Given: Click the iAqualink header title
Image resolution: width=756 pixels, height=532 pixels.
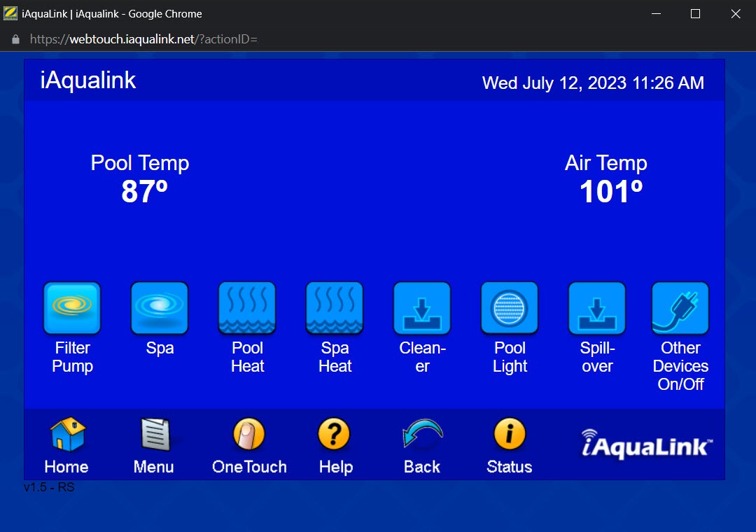Looking at the screenshot, I should [87, 80].
